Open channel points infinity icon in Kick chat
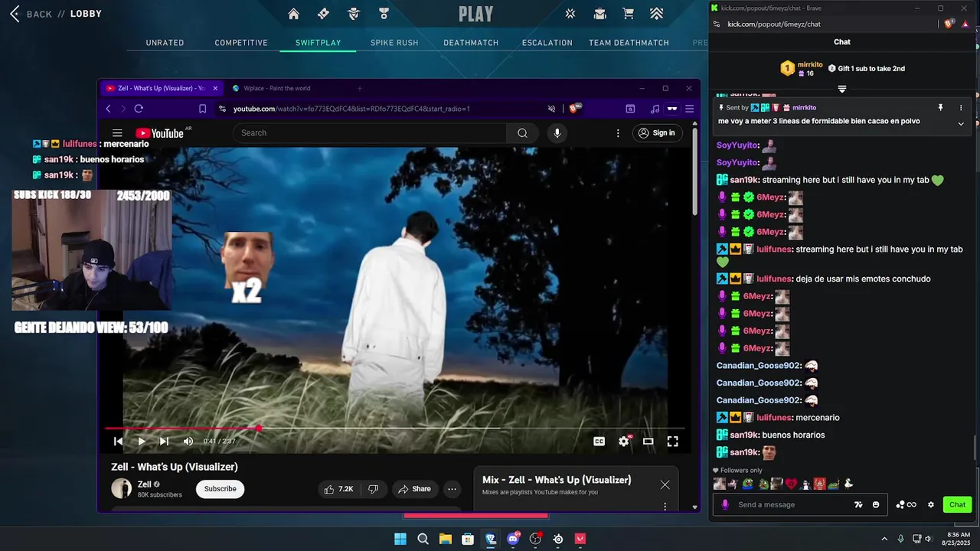The width and height of the screenshot is (980, 551). (x=906, y=504)
